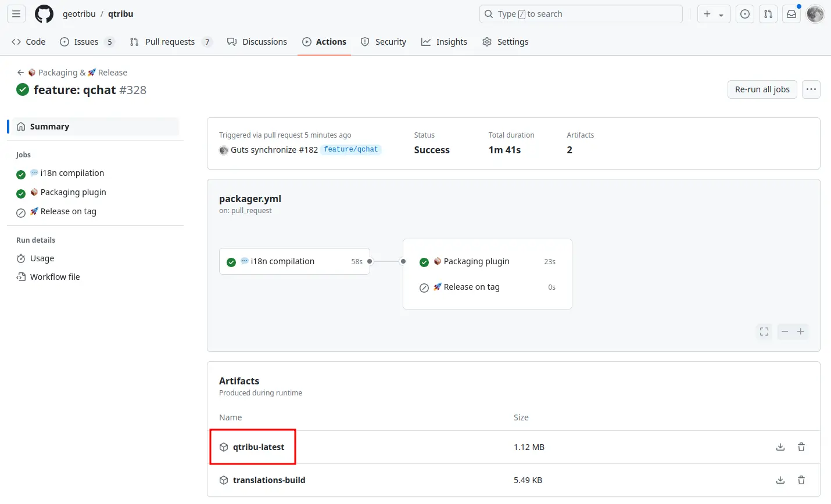Open Packaging plugin node in graph
The image size is (831, 504).
[x=487, y=261]
